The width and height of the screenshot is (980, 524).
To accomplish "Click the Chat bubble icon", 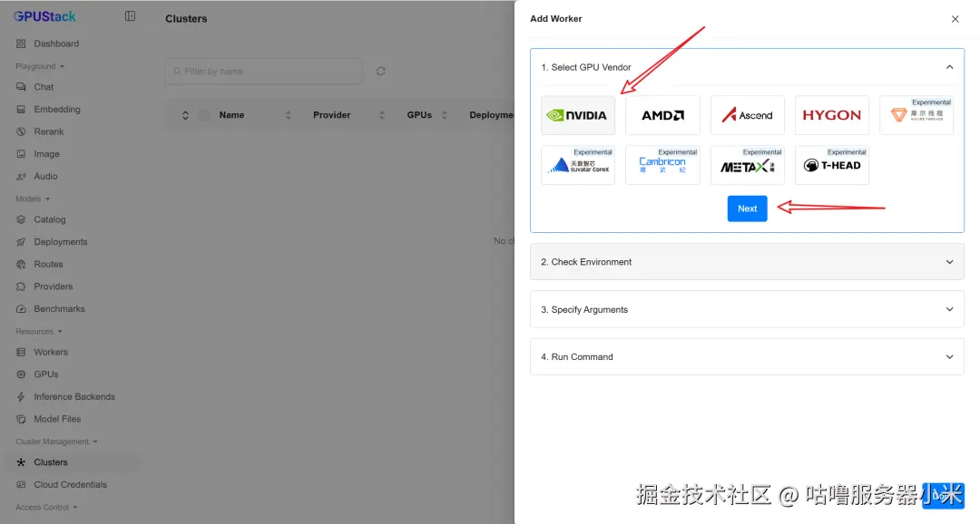I will click(x=21, y=87).
